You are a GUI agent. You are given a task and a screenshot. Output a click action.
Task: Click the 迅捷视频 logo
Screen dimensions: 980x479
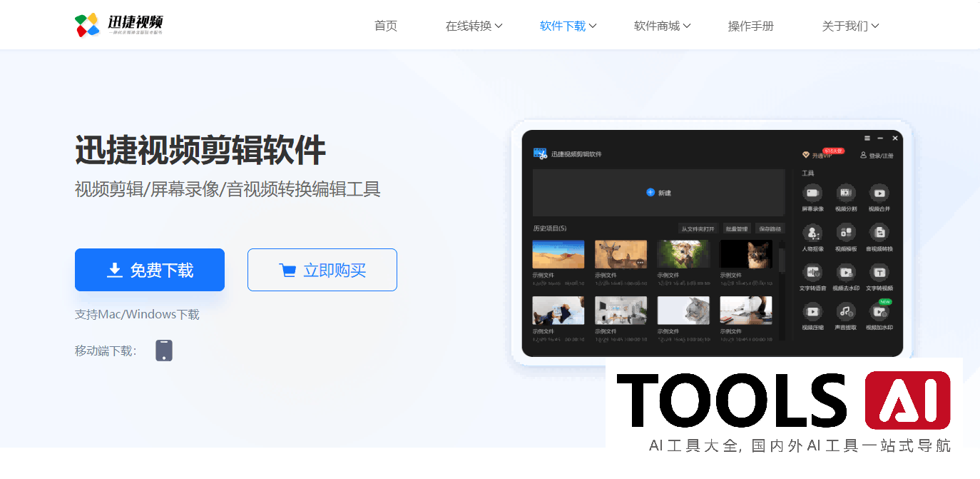[x=119, y=25]
